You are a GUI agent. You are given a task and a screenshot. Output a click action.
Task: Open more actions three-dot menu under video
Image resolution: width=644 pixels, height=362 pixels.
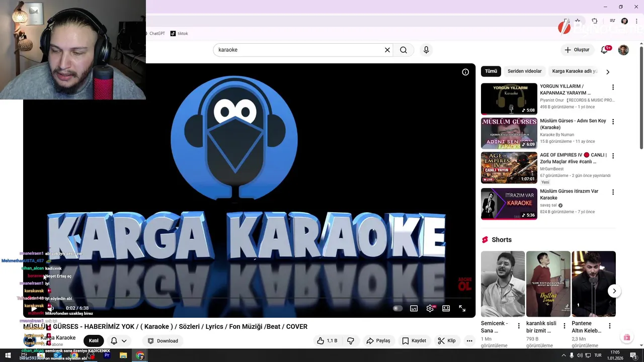469,341
